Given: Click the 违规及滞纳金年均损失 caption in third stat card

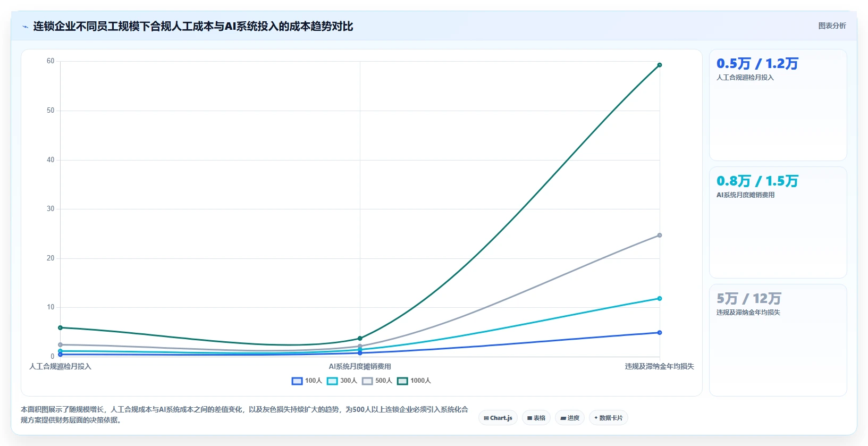Looking at the screenshot, I should pyautogui.click(x=748, y=313).
